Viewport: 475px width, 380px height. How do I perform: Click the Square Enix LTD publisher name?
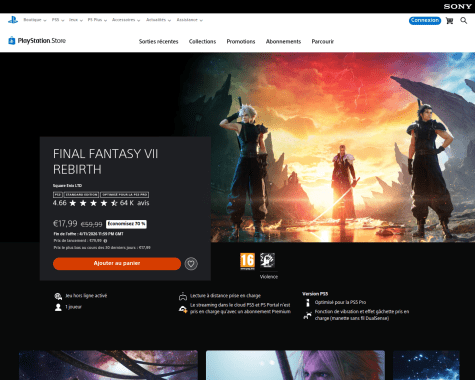[x=67, y=186]
